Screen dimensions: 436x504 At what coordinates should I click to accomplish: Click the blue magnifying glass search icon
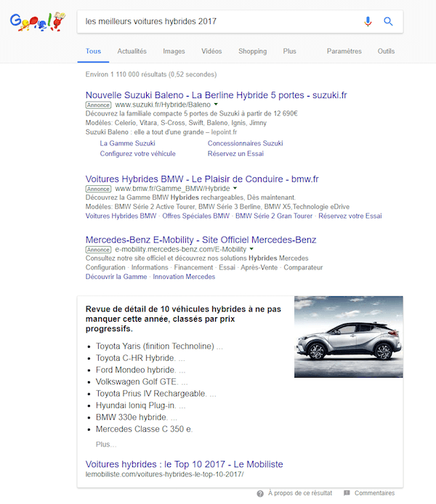(x=388, y=22)
